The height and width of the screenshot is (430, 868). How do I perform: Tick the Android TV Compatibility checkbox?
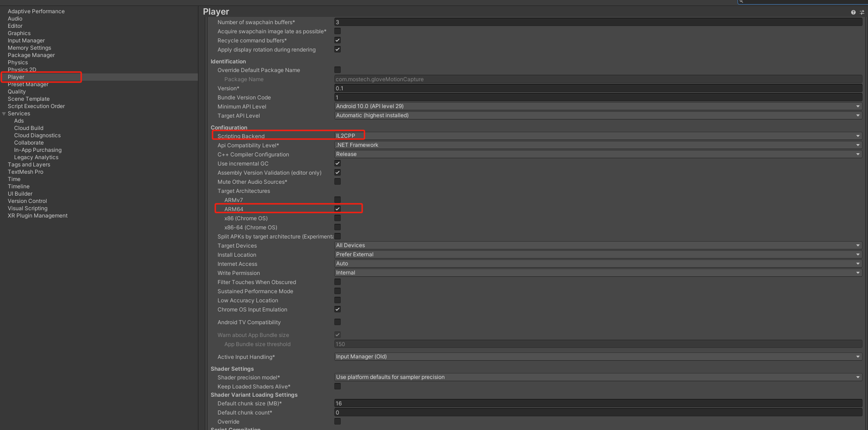pos(338,322)
